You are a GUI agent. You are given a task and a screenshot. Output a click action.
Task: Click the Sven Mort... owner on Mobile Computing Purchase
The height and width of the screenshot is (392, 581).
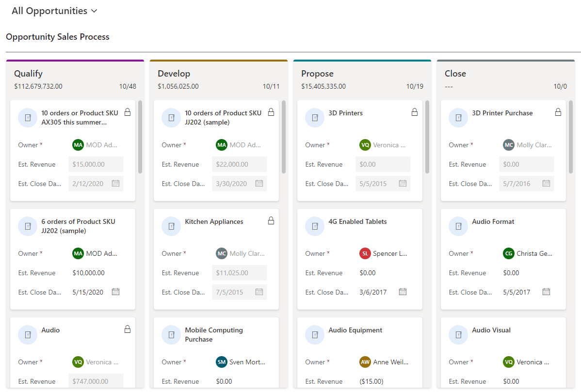[241, 362]
